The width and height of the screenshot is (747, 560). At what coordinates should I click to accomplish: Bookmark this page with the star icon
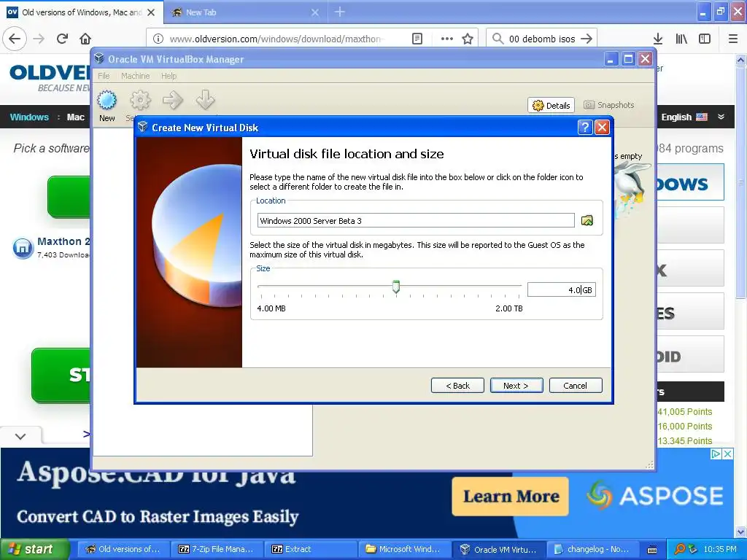[468, 39]
